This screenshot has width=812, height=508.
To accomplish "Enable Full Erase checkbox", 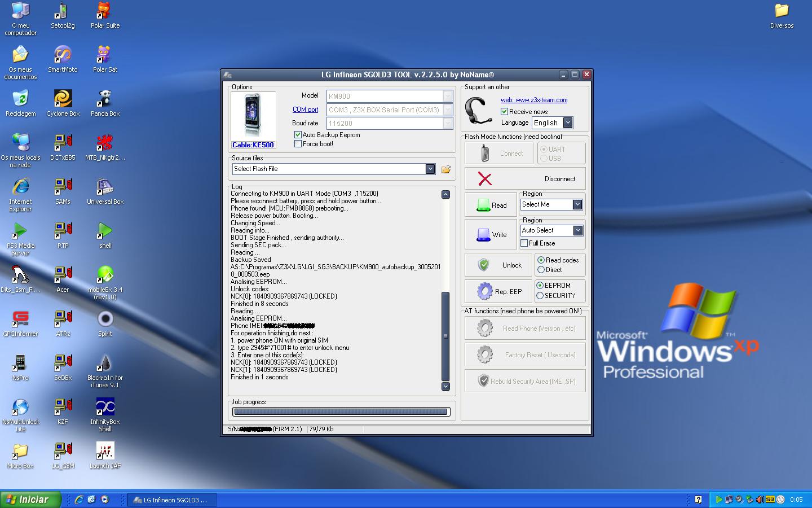I will click(524, 243).
